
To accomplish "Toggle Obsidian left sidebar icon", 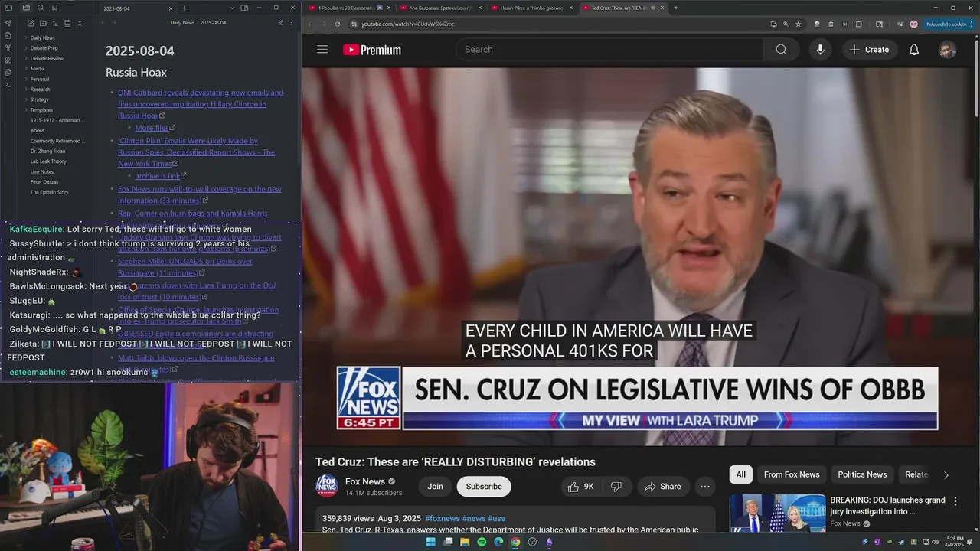I will pos(8,8).
